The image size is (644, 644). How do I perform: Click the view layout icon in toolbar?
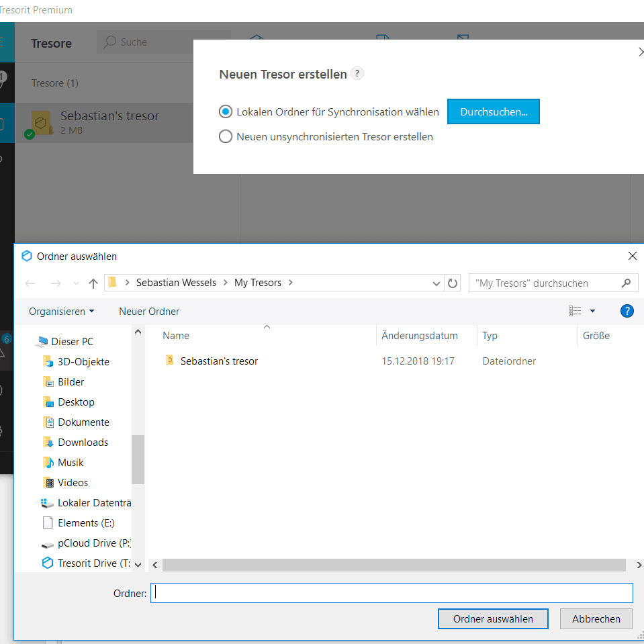click(x=575, y=311)
